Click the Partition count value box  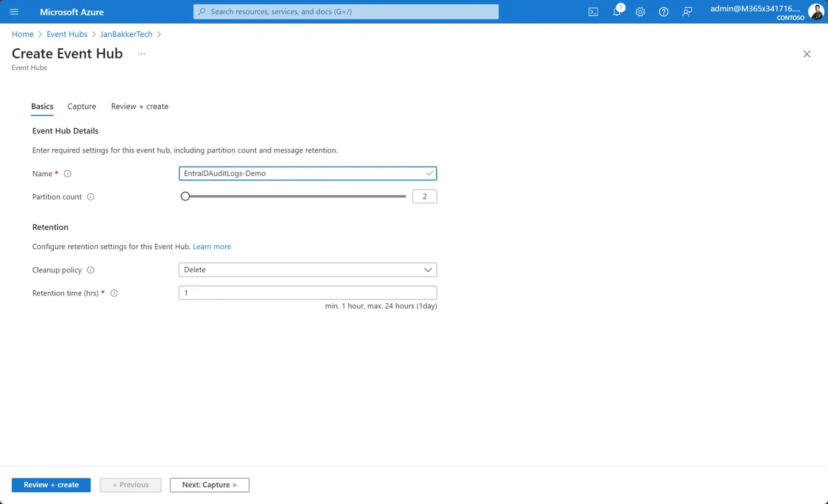(425, 197)
